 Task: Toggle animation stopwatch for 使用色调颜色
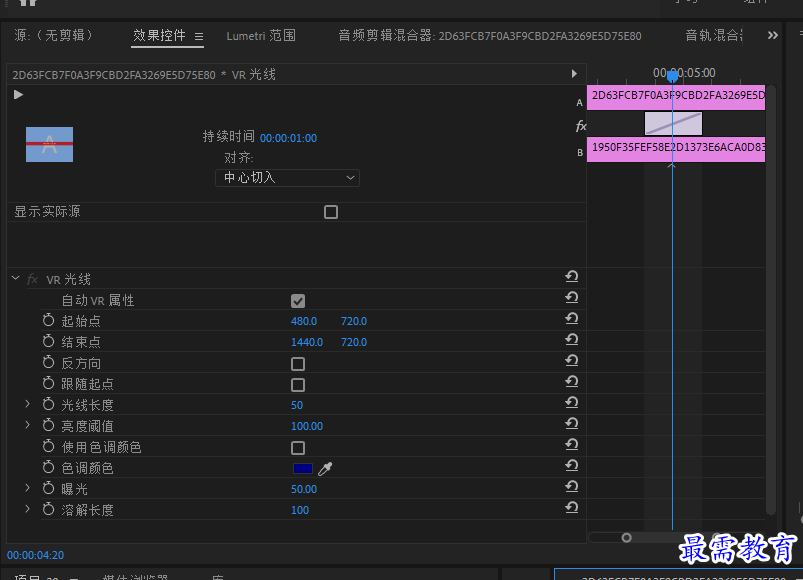(49, 446)
